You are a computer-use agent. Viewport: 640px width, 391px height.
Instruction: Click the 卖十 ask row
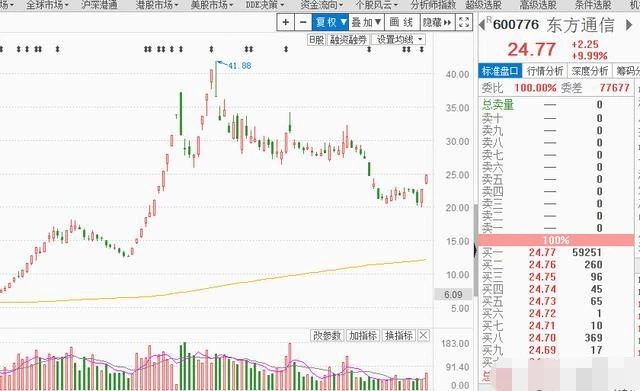coord(556,118)
